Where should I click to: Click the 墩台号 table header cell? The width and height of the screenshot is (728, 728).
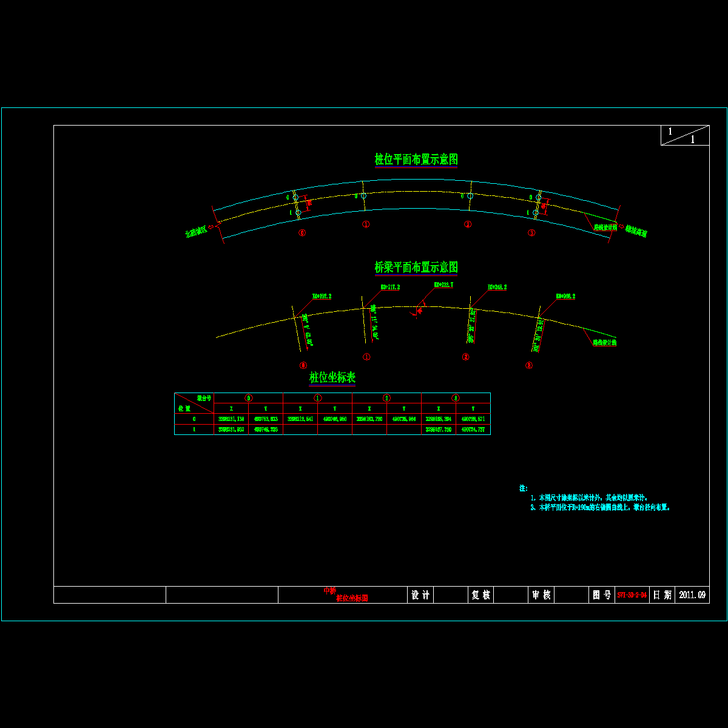[204, 398]
